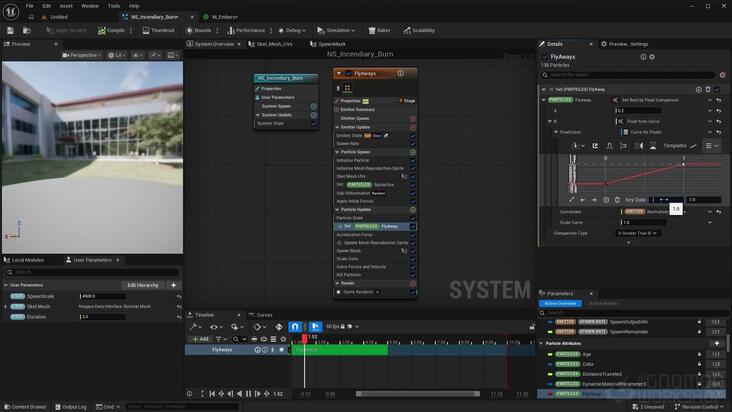Click the Scalability toolbar button
Viewport: 732px width, 412px height.
tap(419, 30)
